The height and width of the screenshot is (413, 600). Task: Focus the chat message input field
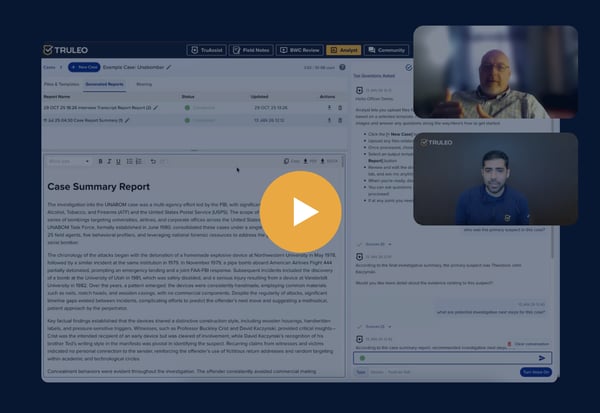452,358
